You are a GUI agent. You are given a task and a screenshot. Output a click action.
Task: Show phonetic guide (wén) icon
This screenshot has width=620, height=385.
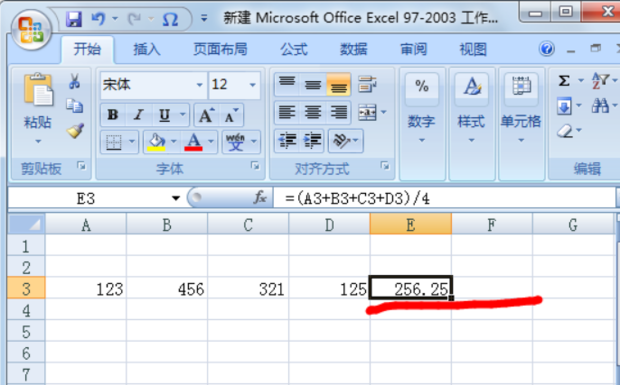[235, 142]
